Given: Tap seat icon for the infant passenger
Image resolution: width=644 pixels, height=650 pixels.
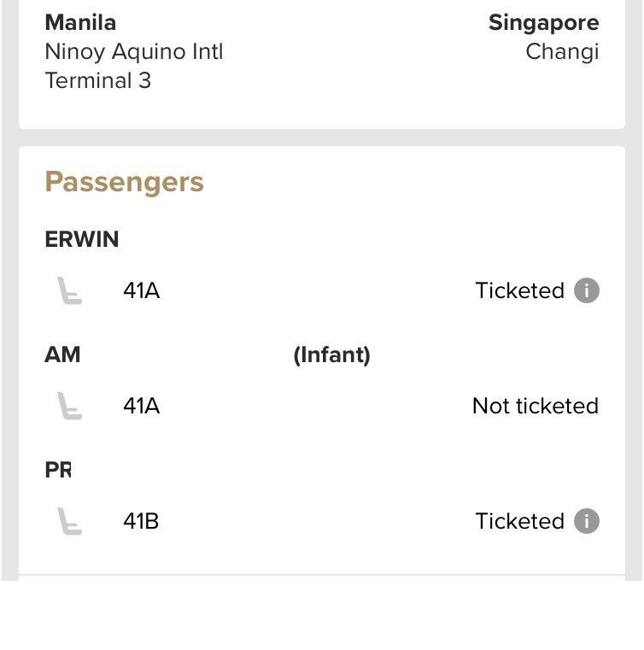Looking at the screenshot, I should 69,406.
